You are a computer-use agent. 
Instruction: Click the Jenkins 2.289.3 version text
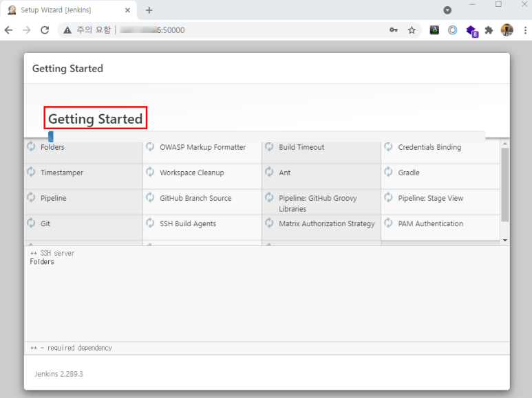tap(58, 374)
